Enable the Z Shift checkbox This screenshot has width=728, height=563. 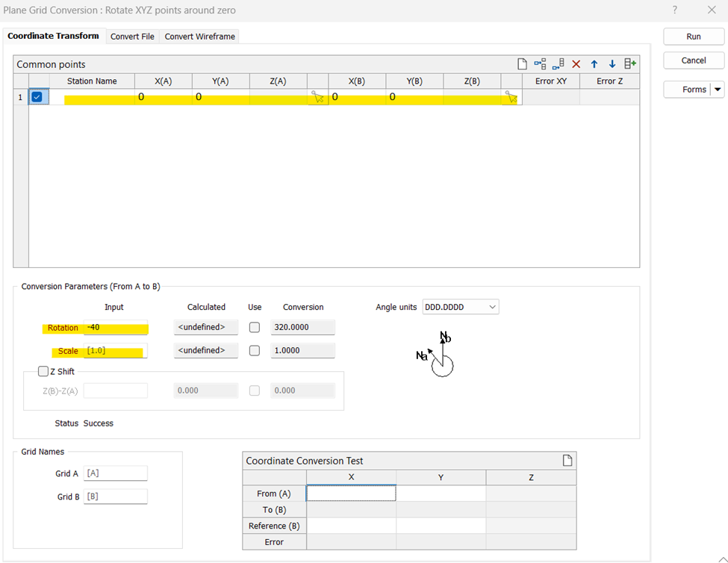(43, 372)
